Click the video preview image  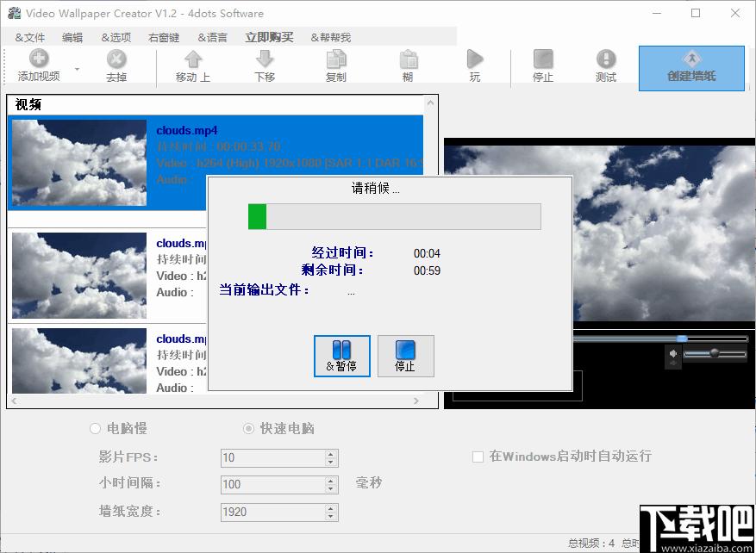coord(600,233)
